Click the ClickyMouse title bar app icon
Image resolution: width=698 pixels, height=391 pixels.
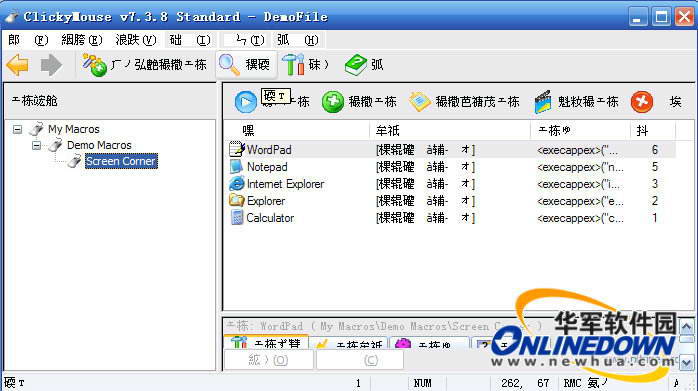tap(11, 17)
